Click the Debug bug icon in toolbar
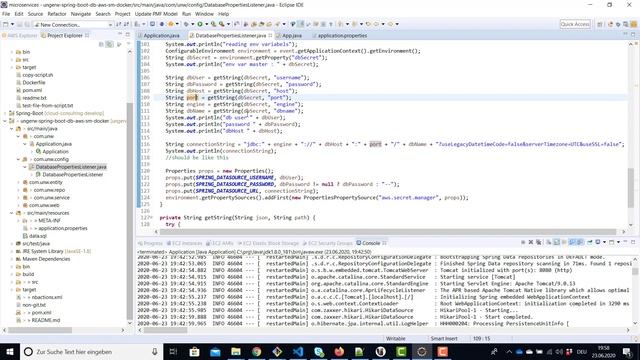Image resolution: width=640 pixels, height=360 pixels. 187,24
